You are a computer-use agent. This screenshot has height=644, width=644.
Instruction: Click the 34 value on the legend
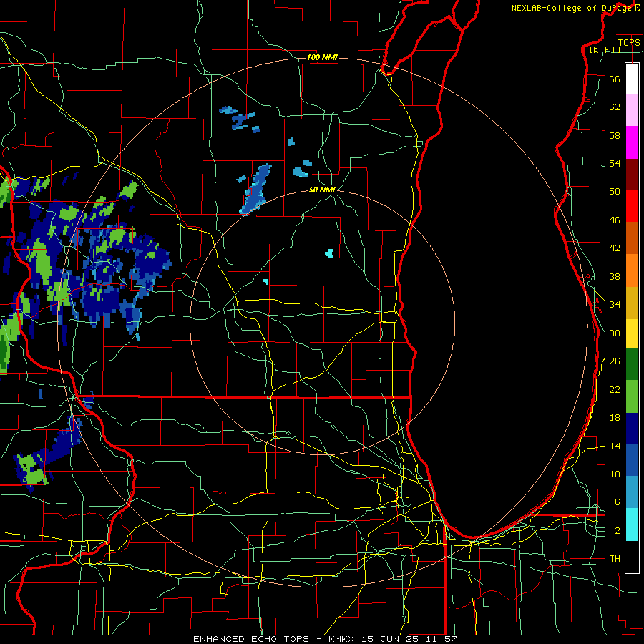(615, 304)
